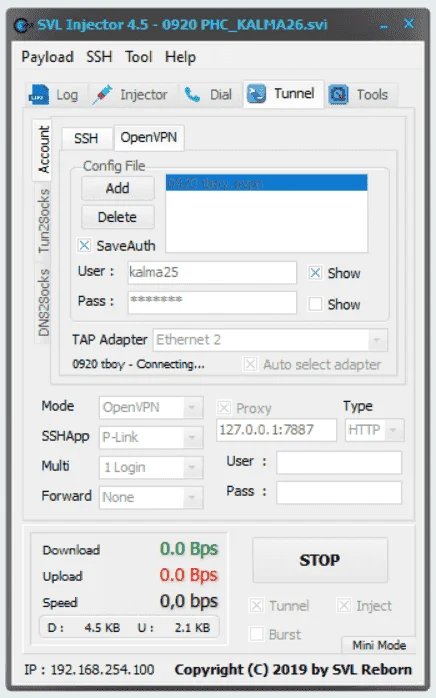Click the Dial phone icon
Viewport: 436px width, 698px height.
coord(192,94)
